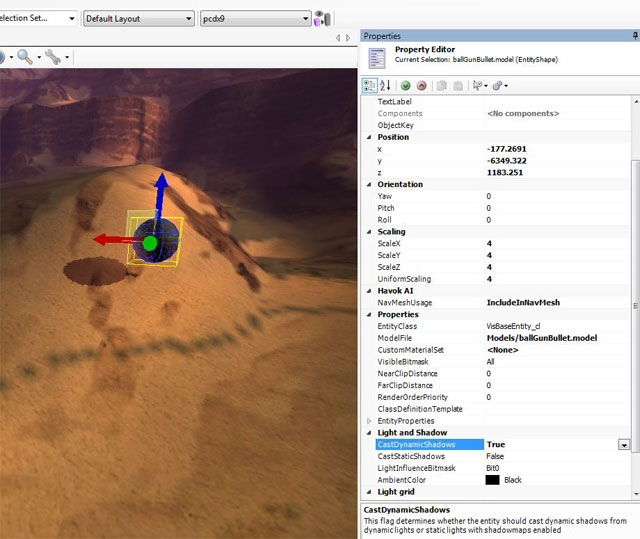Image resolution: width=640 pixels, height=539 pixels.
Task: Click the right tab scroll arrow
Action: pos(348,38)
